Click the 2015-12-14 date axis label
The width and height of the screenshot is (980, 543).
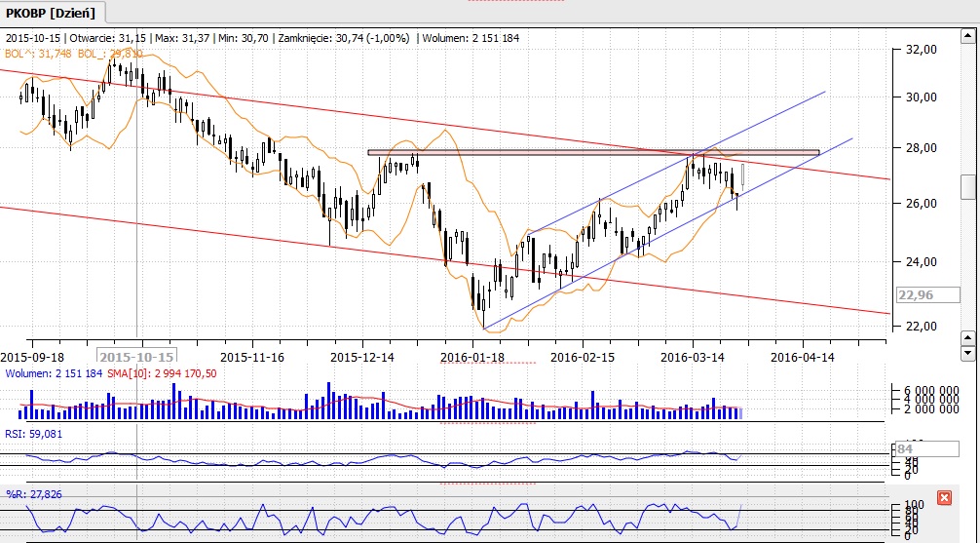361,357
